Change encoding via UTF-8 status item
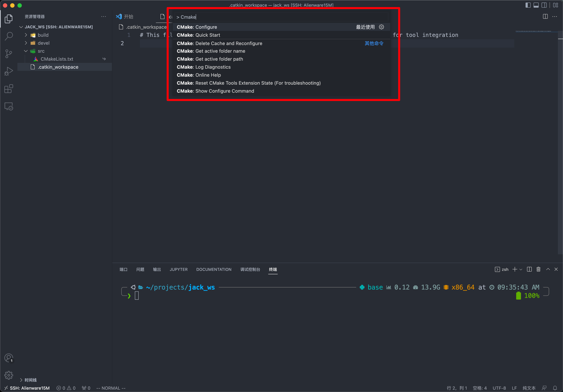This screenshot has height=392, width=563. tap(499, 388)
